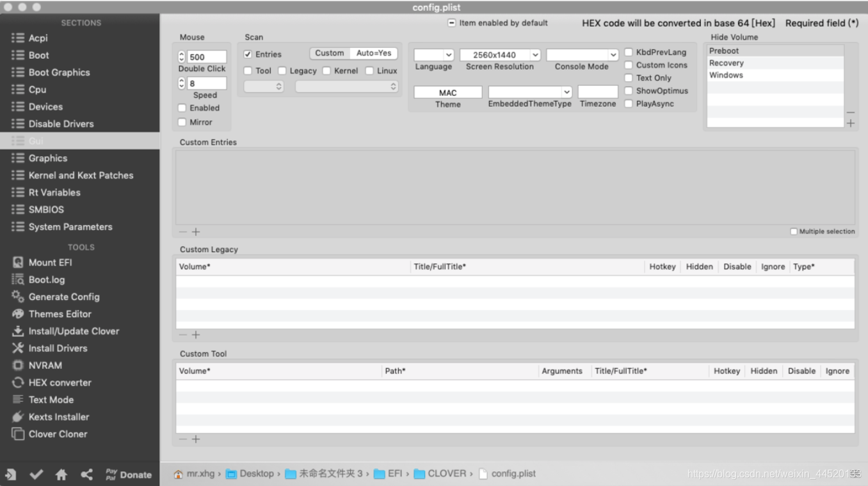This screenshot has height=486, width=868.
Task: Select Windows in Hide Volume list
Action: (x=775, y=75)
